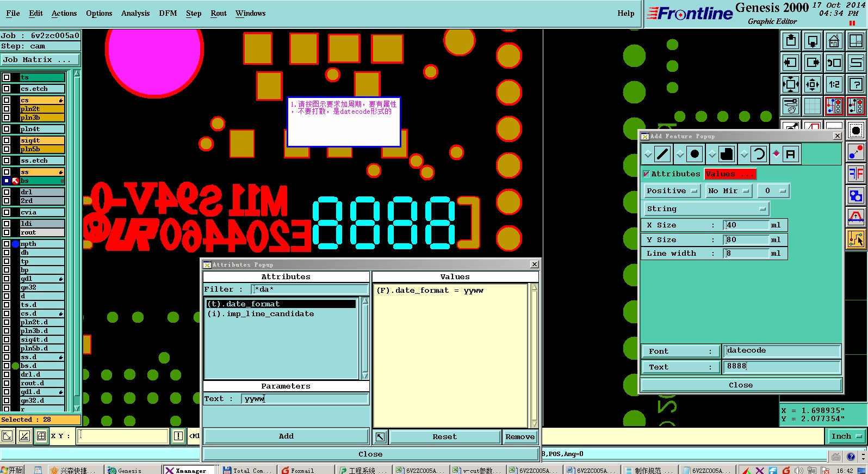The image size is (868, 474).
Task: Click the red-blue points move icon
Action: pos(856,152)
